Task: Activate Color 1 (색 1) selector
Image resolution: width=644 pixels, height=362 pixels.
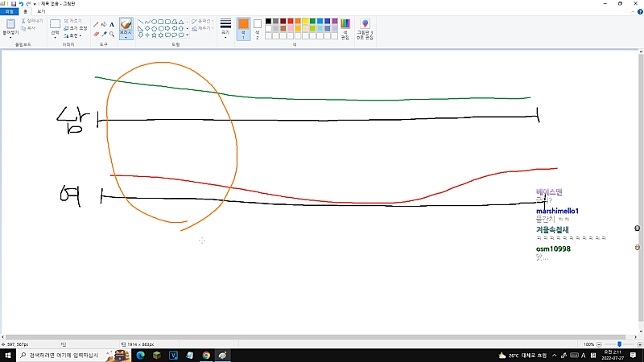Action: tap(243, 29)
